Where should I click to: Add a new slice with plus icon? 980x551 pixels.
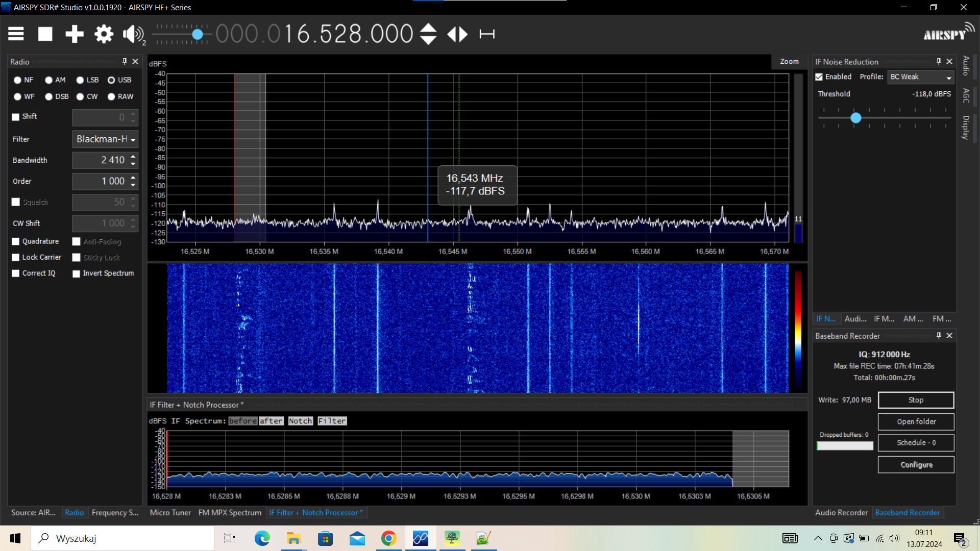(x=75, y=34)
